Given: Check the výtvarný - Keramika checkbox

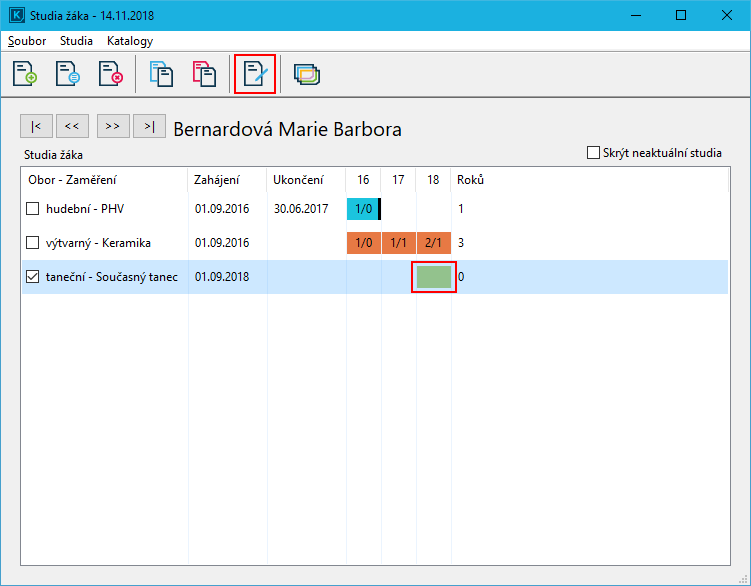Looking at the screenshot, I should [33, 243].
